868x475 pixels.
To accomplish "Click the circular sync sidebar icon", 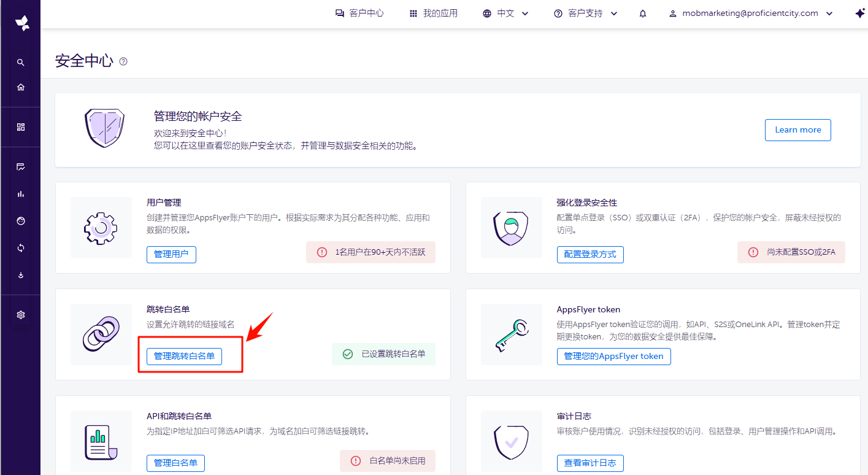I will click(20, 248).
